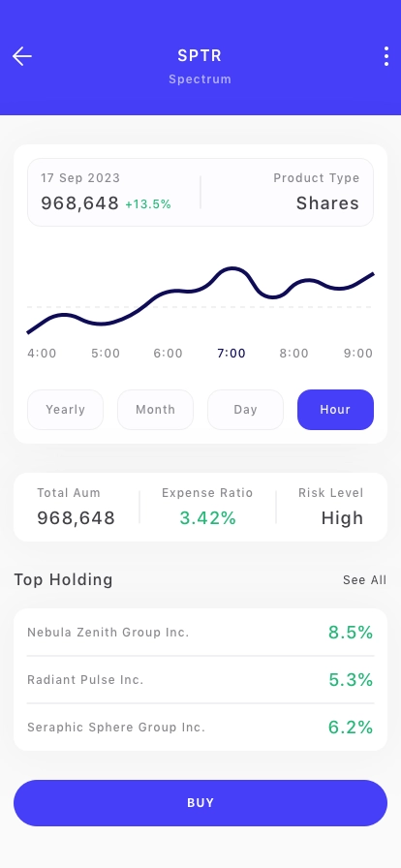Screen dimensions: 401x868
Task: Choose the Day range option
Action: [x=245, y=410]
